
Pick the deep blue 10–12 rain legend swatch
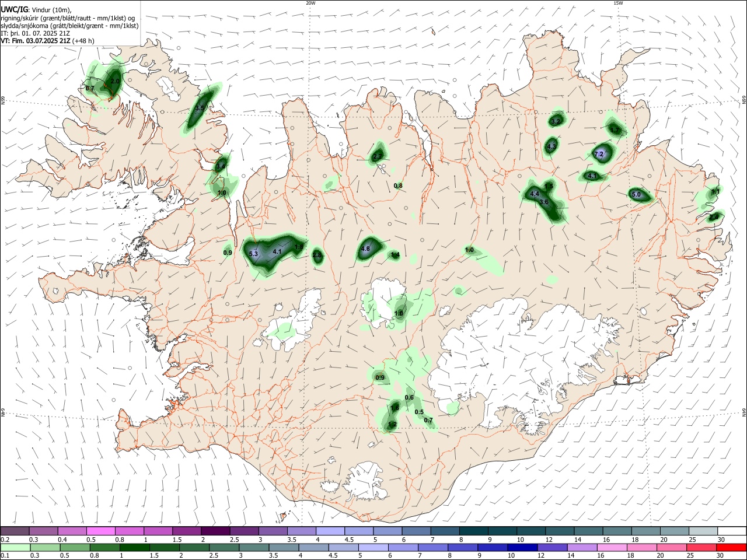pyautogui.click(x=521, y=547)
